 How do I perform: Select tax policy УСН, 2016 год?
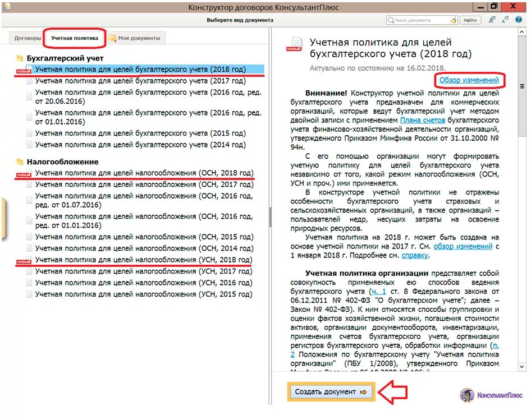(144, 283)
